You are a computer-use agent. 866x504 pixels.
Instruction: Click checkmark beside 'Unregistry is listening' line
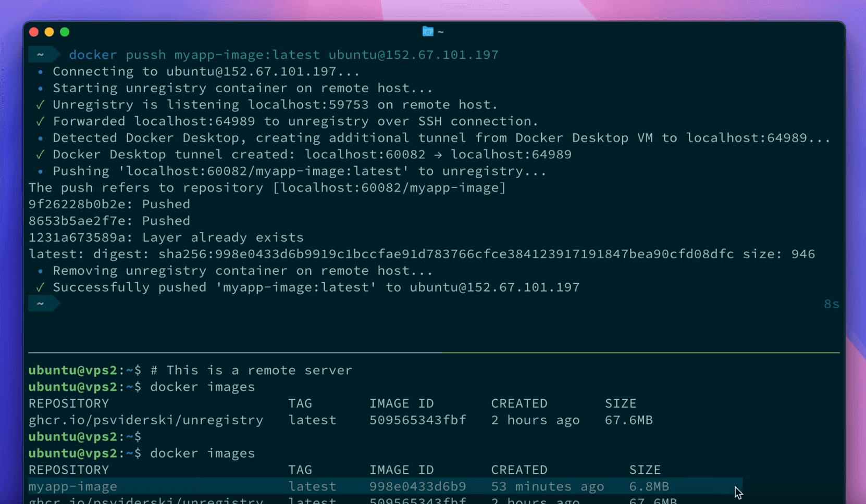(x=40, y=105)
